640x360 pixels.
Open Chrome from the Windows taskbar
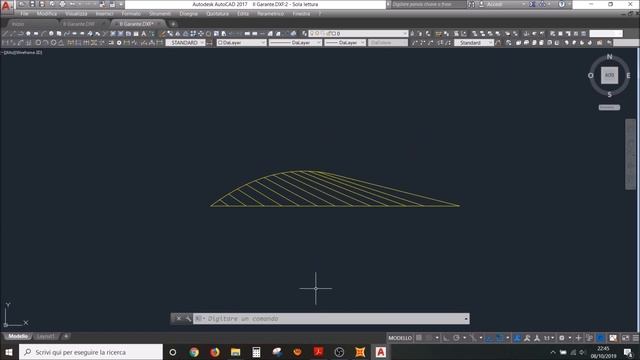click(x=194, y=352)
